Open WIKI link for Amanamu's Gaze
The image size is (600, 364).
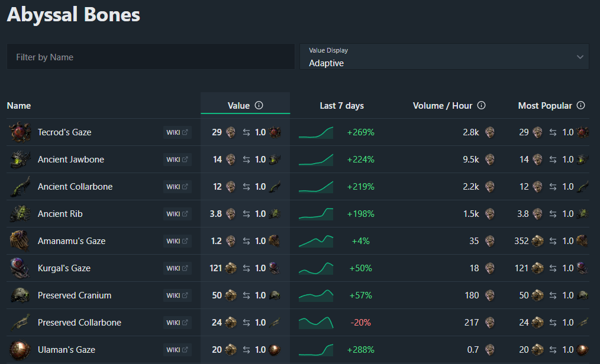[177, 241]
